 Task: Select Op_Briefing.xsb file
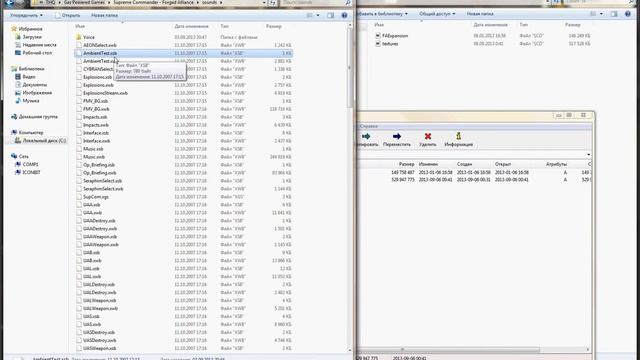99,165
